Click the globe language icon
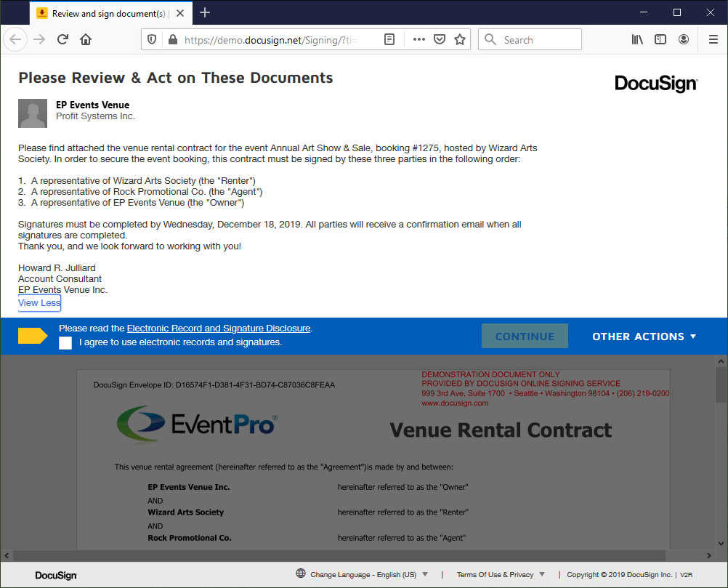This screenshot has width=728, height=588. point(301,573)
